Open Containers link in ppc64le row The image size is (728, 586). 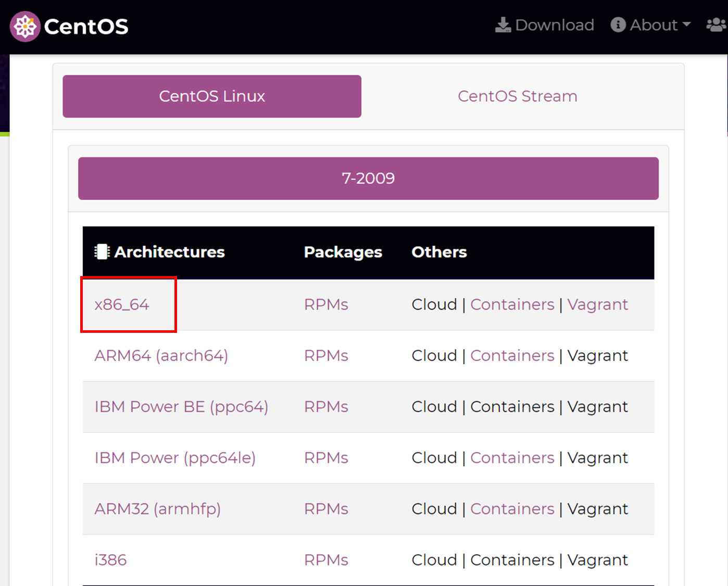512,458
